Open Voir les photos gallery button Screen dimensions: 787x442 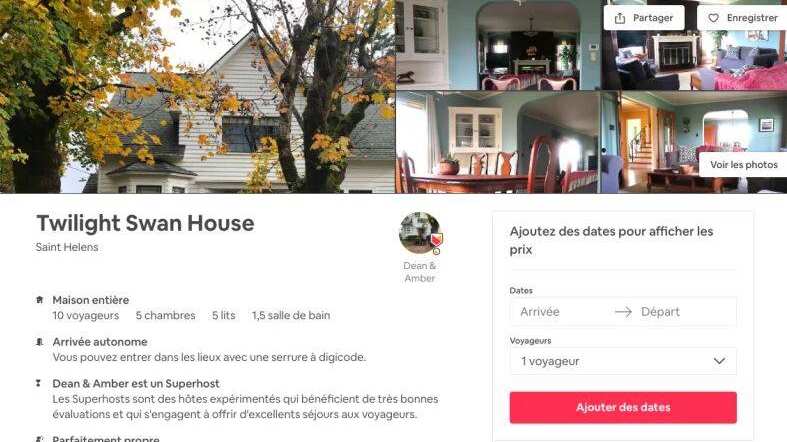(743, 165)
